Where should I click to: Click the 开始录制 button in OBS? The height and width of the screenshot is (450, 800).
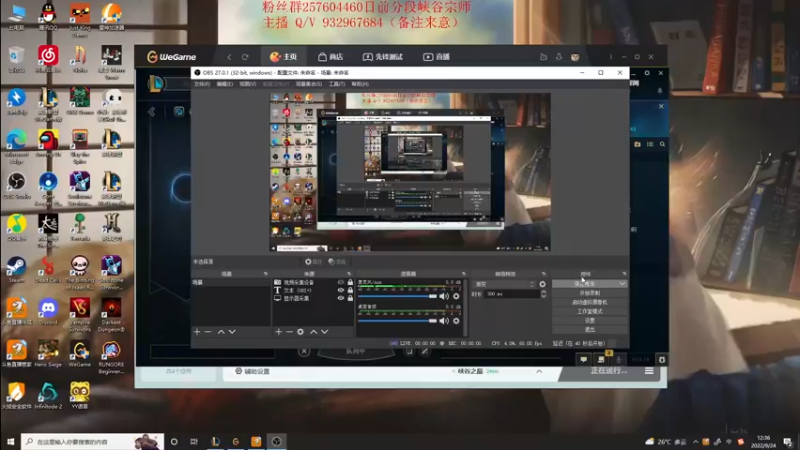[x=590, y=293]
